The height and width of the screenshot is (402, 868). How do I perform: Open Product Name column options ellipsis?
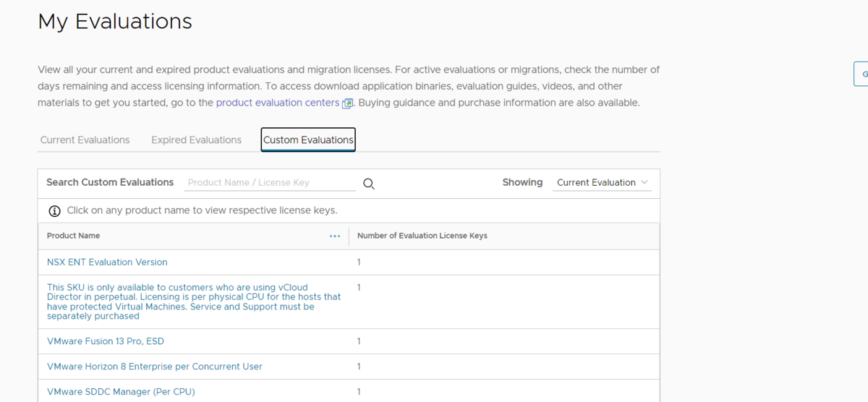335,236
